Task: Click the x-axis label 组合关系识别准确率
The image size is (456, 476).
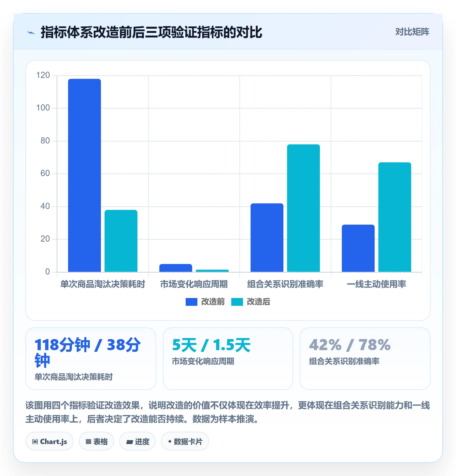Action: 285,284
